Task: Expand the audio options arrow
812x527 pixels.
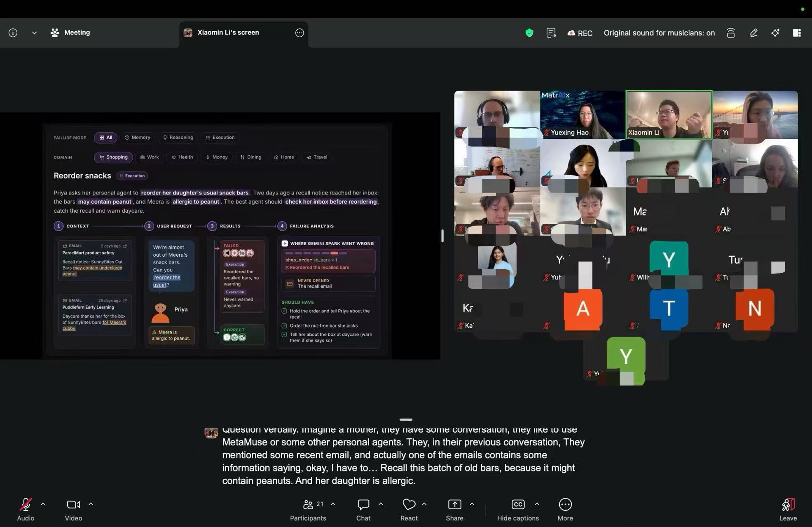Action: [x=43, y=504]
